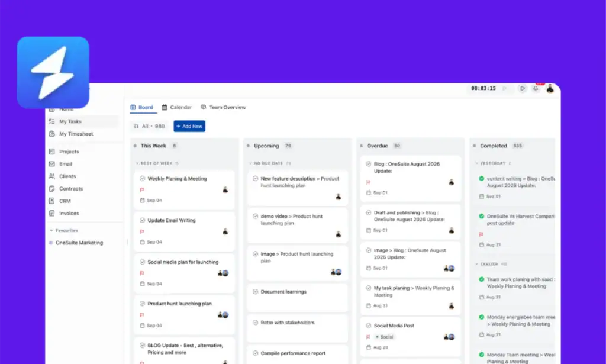Viewport: 606px width, 364px height.
Task: Open OneSuite Vs Harvest completed task
Action: pos(516,230)
